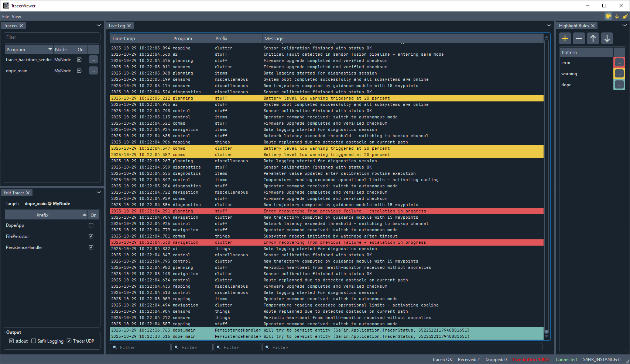Open the Program column dropdown
The width and height of the screenshot is (630, 364).
[x=50, y=49]
